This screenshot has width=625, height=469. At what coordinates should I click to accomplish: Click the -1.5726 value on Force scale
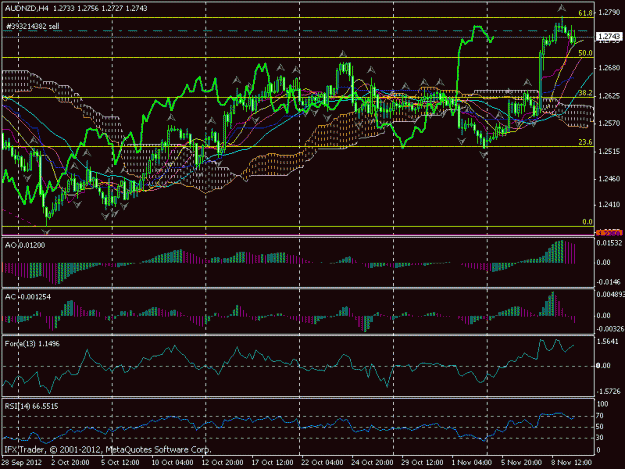[x=609, y=391]
